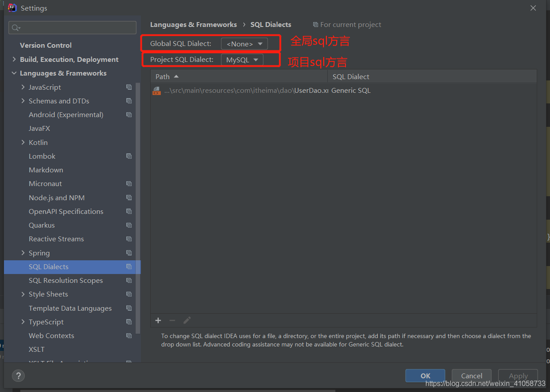Screen dimensions: 550x392
Task: Click the search magnifier icon in the settings filter
Action: coord(16,28)
